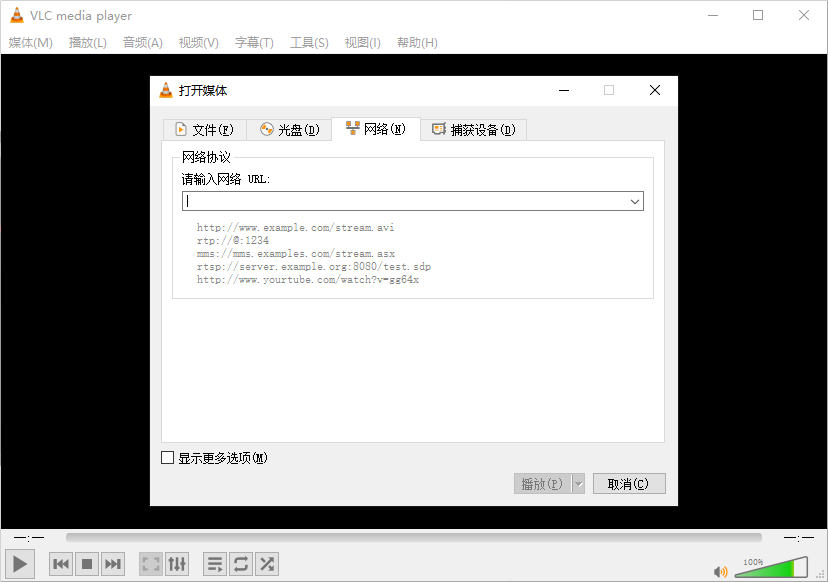Click the Next media icon
This screenshot has width=828, height=582.
pos(113,563)
